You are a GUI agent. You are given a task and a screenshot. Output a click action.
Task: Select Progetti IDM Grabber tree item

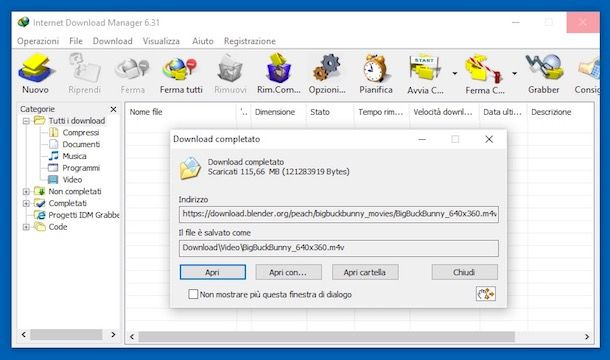84,215
